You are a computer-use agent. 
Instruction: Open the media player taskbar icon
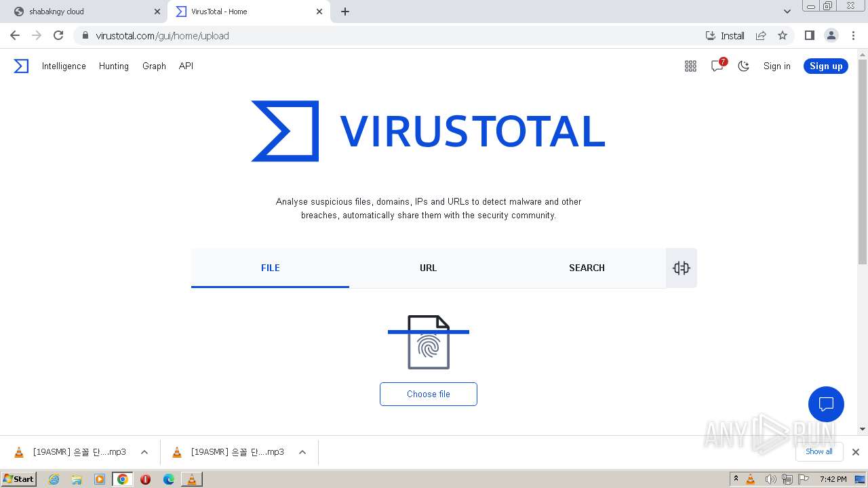[100, 479]
